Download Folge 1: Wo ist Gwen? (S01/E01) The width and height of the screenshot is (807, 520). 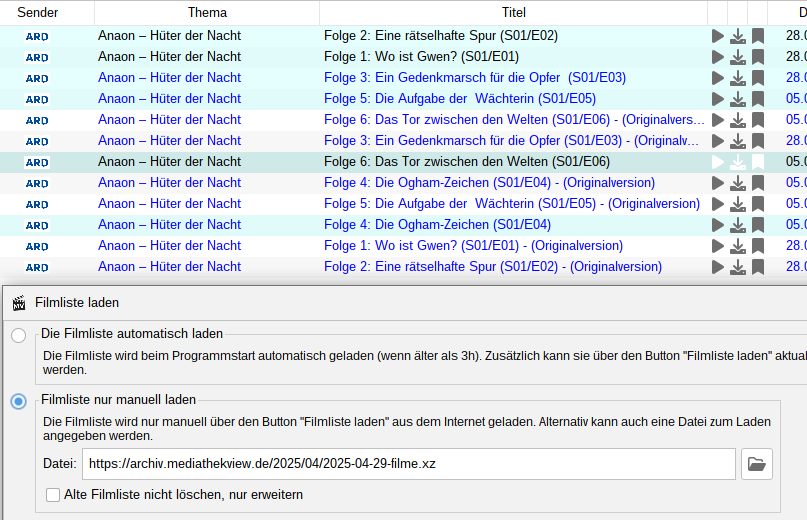click(x=738, y=57)
